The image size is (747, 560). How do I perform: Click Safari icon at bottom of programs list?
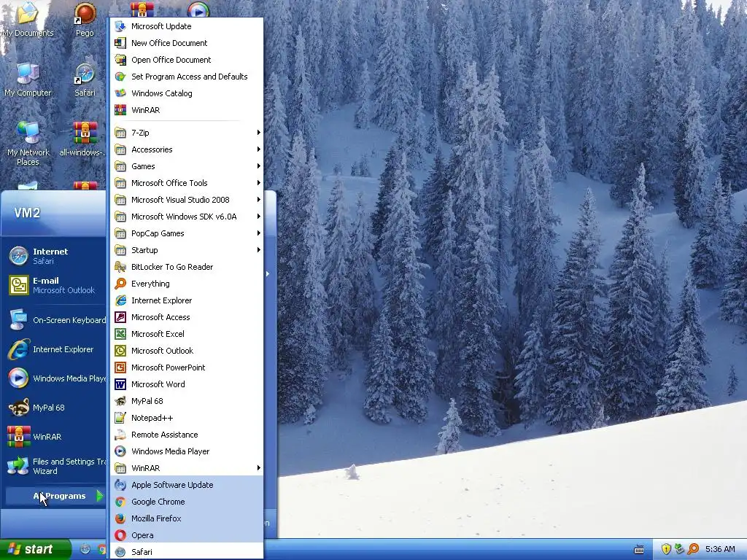click(x=120, y=551)
